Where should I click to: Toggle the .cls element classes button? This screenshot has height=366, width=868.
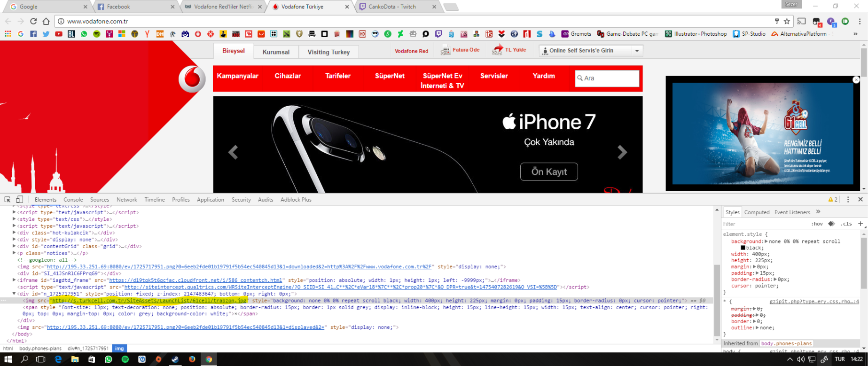click(846, 224)
